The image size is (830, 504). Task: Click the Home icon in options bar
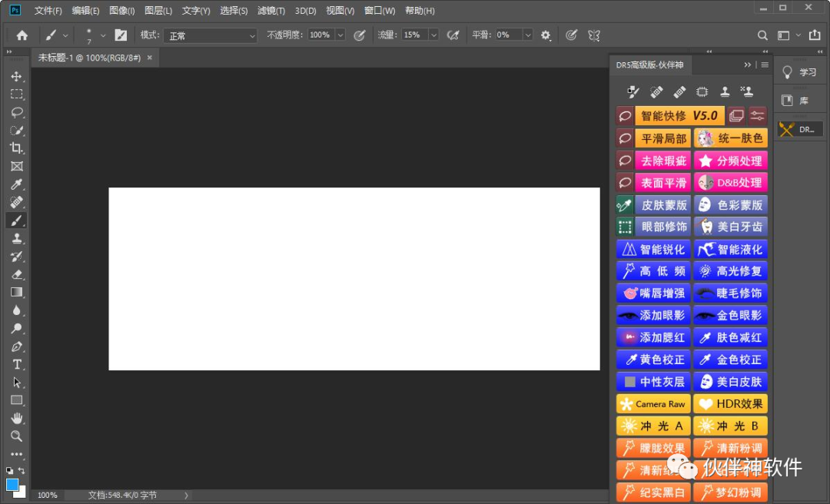(x=22, y=35)
